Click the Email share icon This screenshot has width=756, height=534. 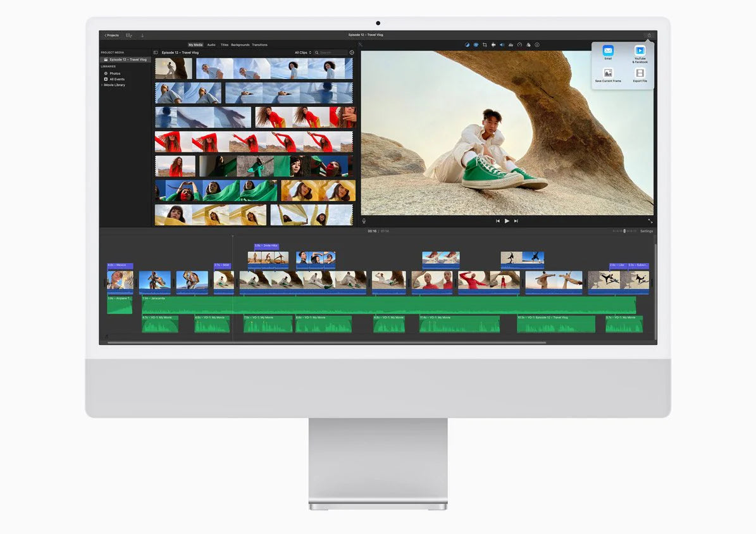tap(608, 53)
